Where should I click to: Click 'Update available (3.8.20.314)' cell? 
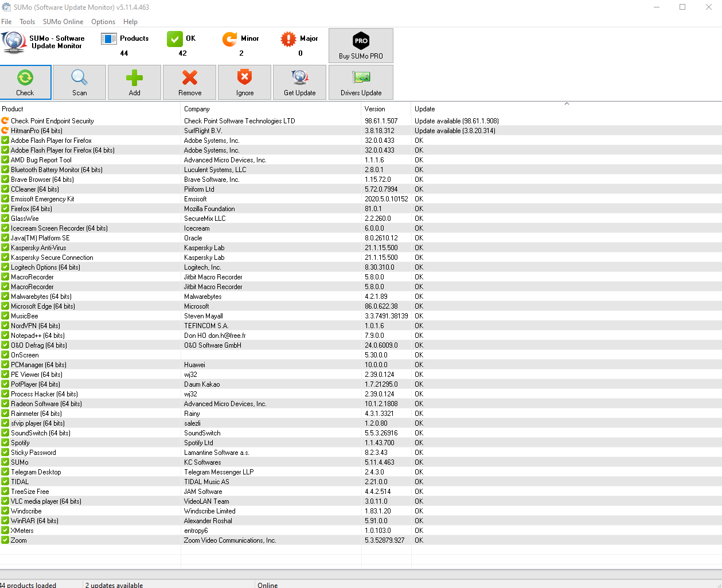coord(455,131)
